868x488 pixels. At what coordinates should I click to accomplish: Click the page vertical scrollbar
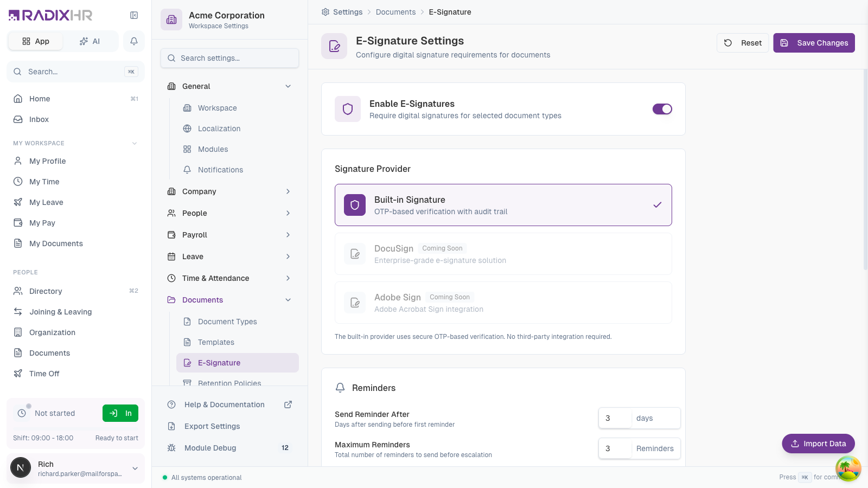865,169
